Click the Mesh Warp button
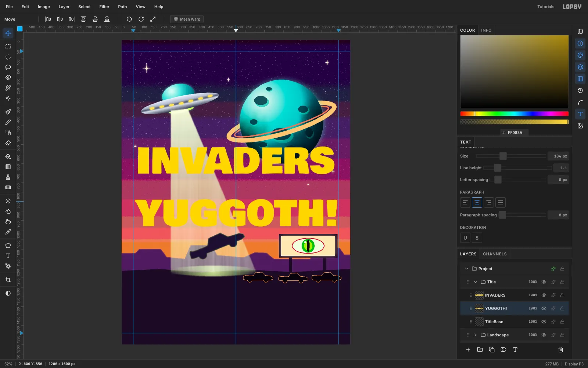This screenshot has width=588, height=368. point(187,19)
